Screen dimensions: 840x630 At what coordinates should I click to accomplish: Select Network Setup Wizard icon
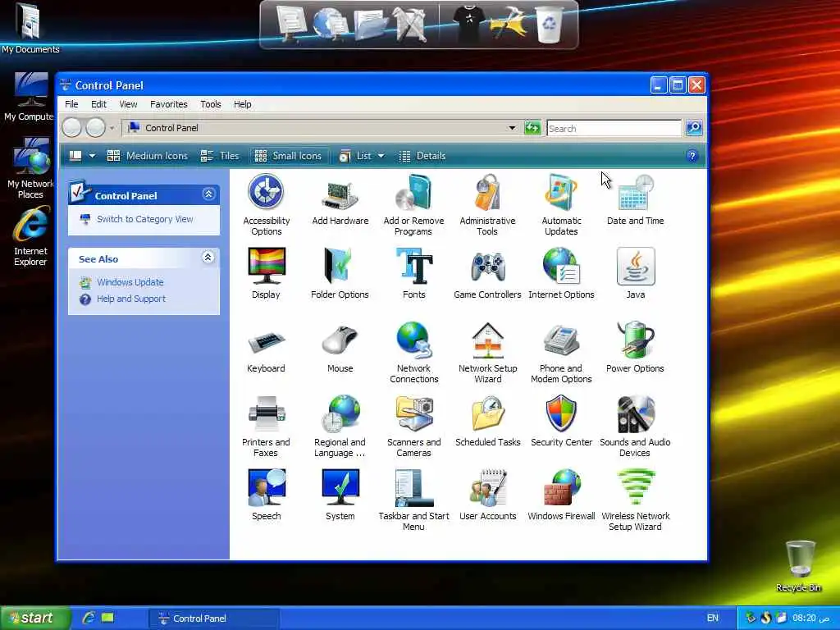click(487, 352)
